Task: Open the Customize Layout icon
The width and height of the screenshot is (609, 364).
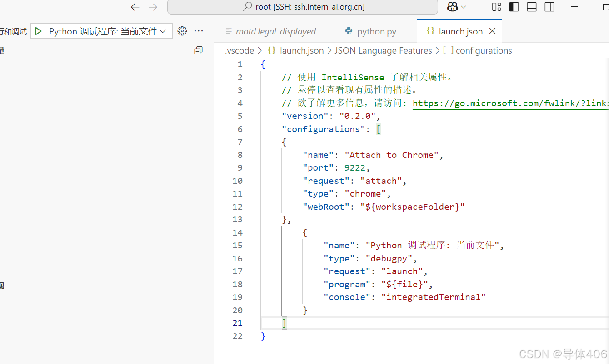Action: 496,7
